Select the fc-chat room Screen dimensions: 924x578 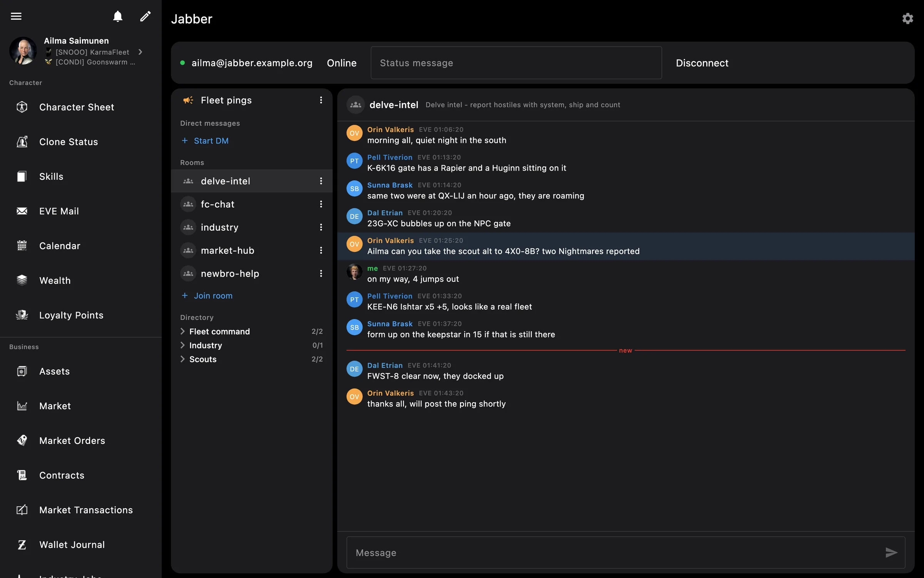(251, 204)
